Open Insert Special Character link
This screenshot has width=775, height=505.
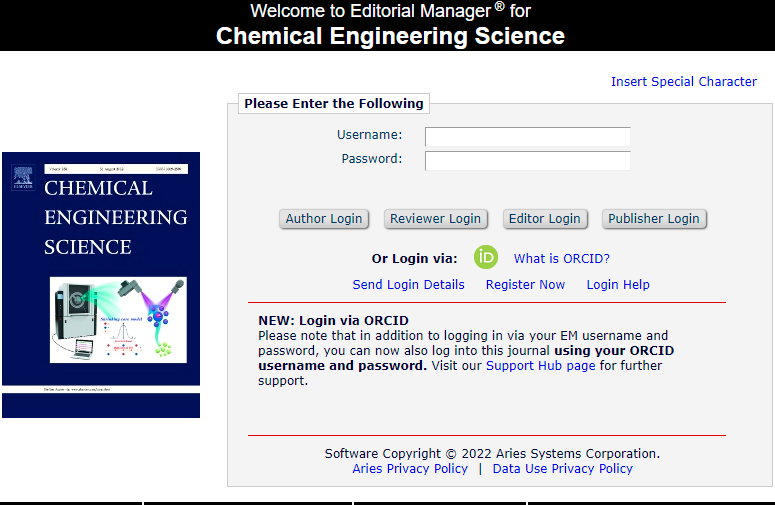(x=683, y=82)
